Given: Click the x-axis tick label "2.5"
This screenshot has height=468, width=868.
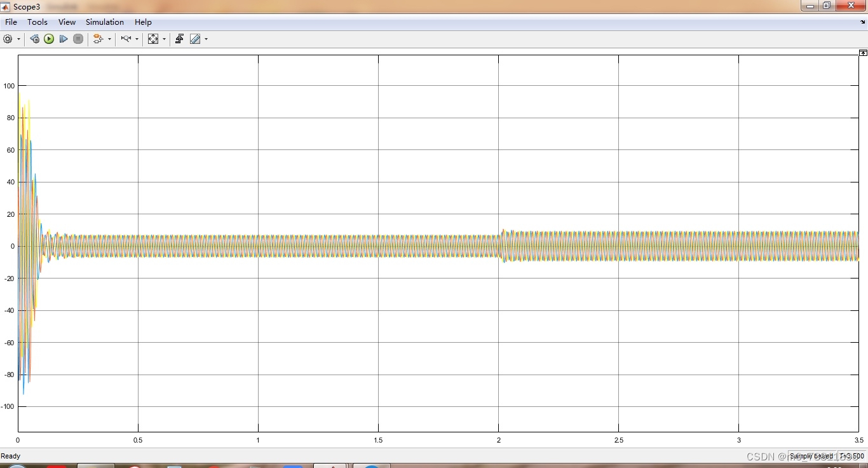Looking at the screenshot, I should [x=618, y=440].
